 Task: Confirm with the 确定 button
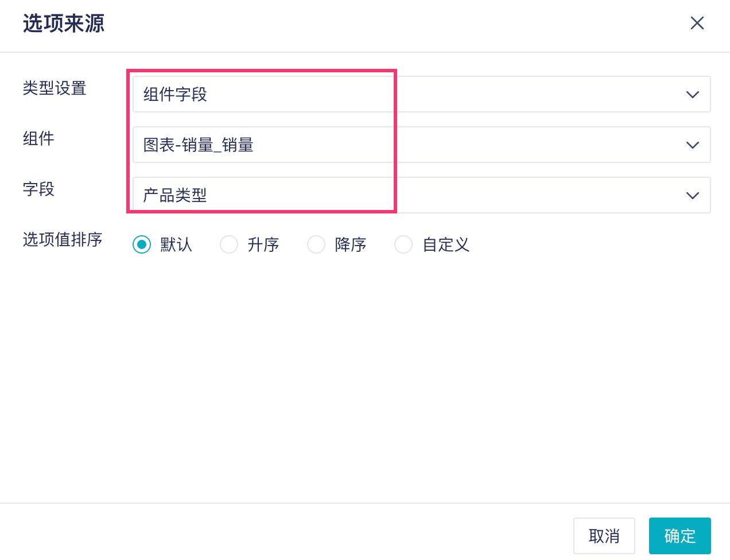pos(679,536)
